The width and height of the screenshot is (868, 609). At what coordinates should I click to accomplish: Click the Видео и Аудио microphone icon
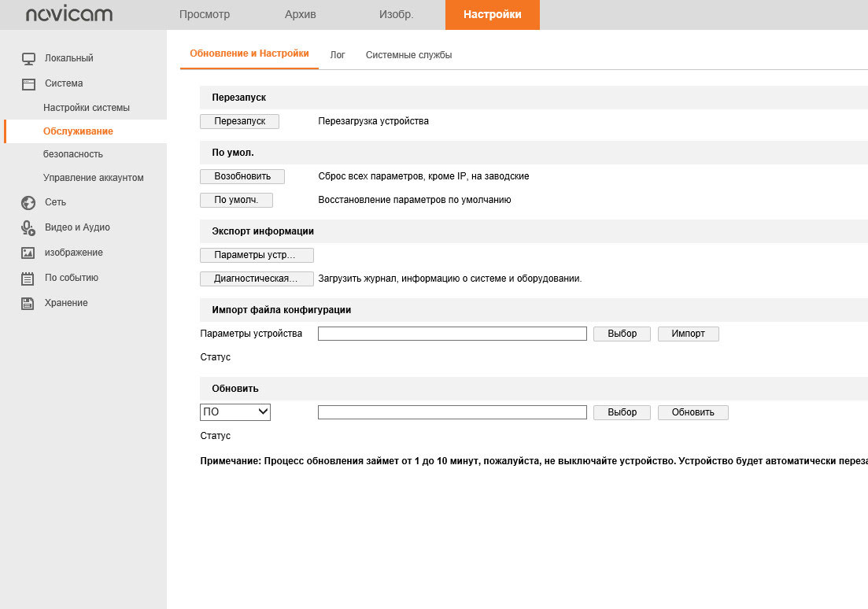tap(28, 228)
